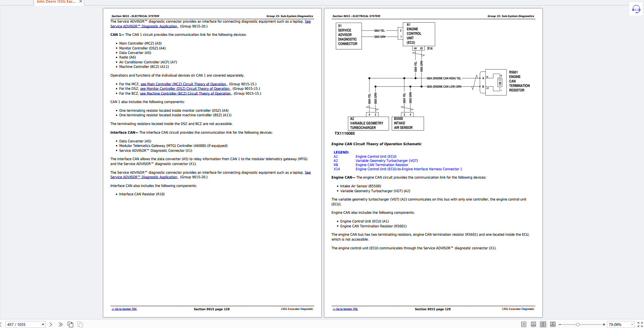
Task: Click the next view icon
Action: point(80,325)
